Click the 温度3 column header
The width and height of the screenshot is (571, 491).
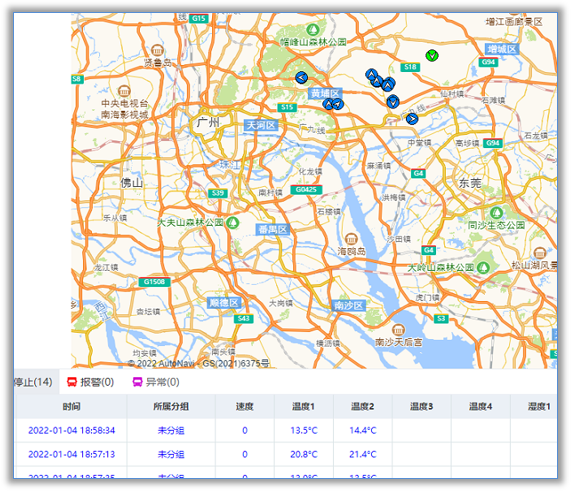coord(421,406)
